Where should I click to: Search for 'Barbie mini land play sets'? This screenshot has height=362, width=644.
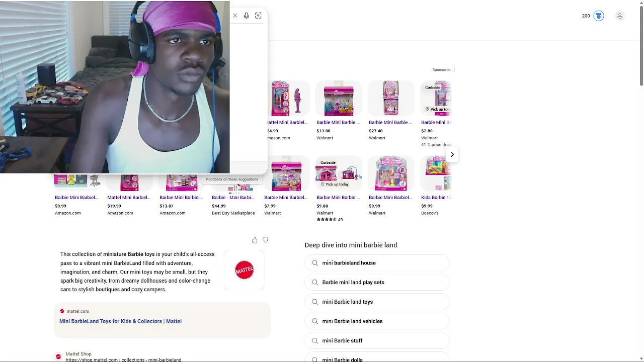coord(377,283)
